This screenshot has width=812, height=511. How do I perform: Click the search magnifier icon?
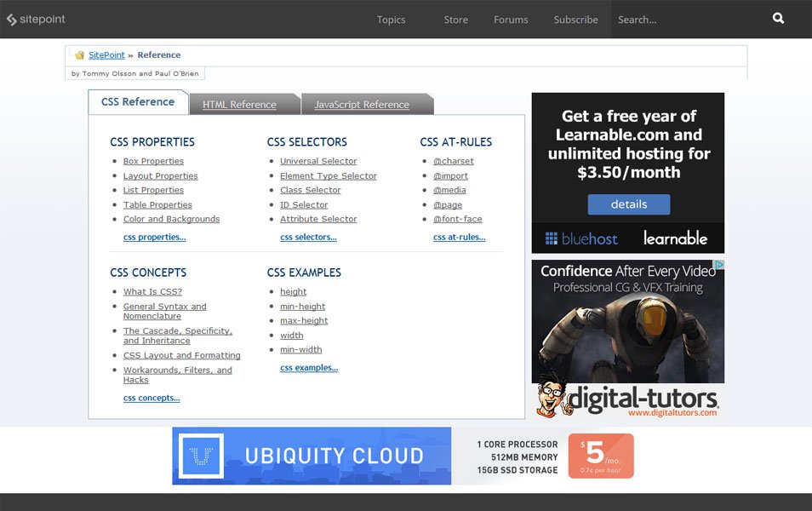(x=777, y=17)
